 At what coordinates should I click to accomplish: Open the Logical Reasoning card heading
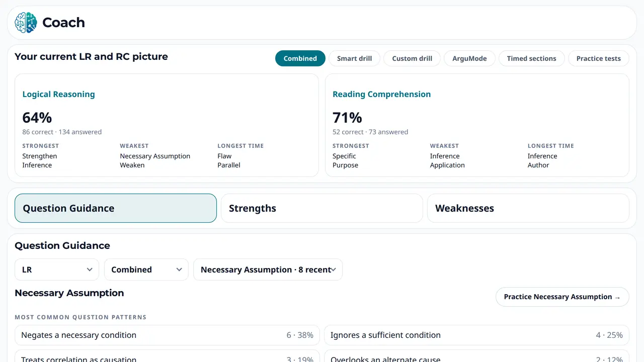pyautogui.click(x=58, y=94)
